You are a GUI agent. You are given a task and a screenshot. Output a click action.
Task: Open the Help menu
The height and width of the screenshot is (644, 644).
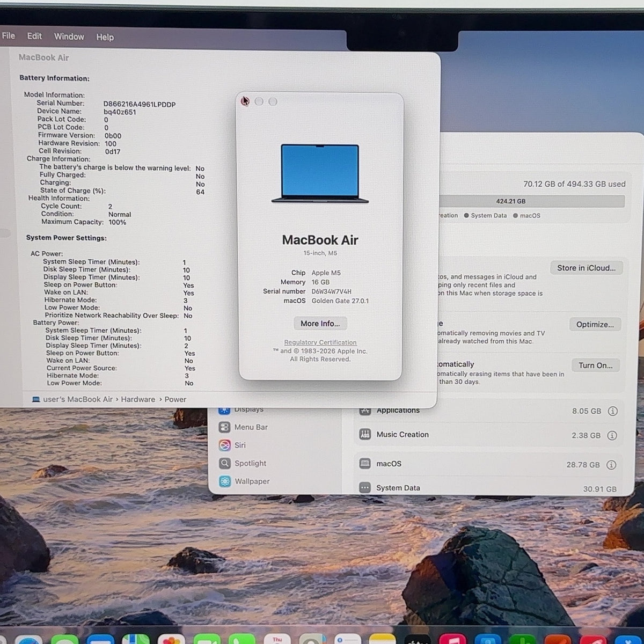pos(105,37)
